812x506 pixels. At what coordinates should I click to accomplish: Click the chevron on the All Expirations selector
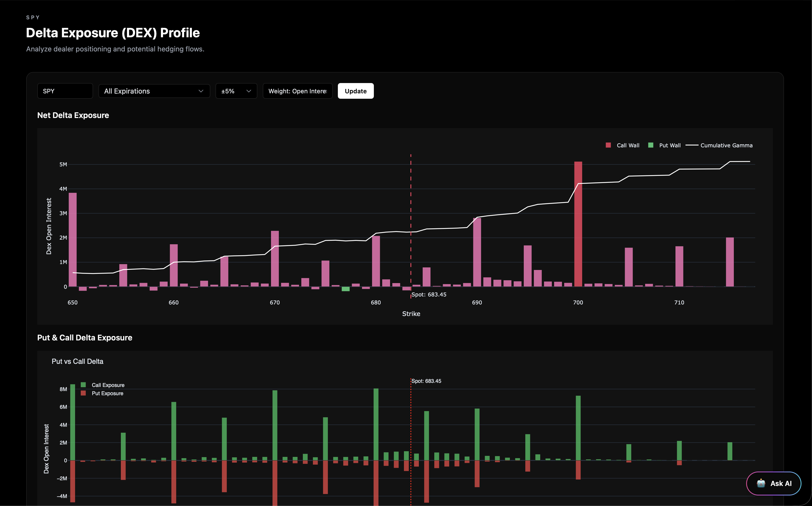(x=201, y=91)
